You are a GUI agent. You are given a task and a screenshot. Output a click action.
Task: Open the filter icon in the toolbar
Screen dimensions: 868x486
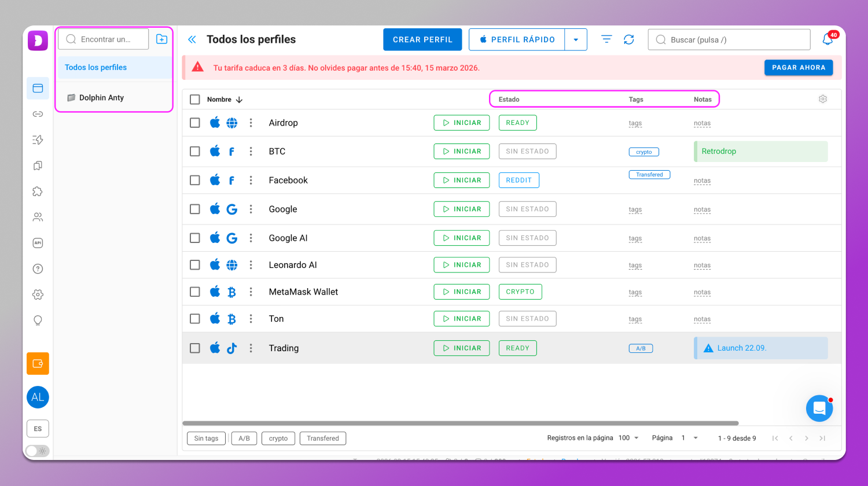(x=606, y=39)
